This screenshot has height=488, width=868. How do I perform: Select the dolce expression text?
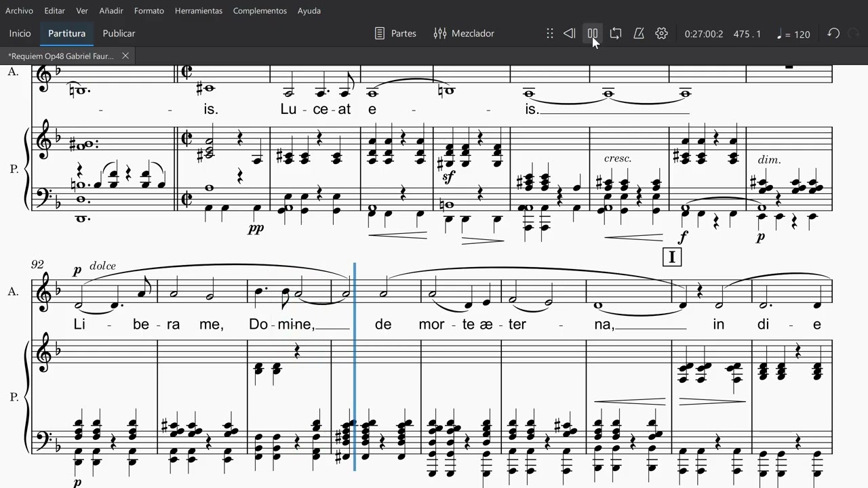point(102,266)
